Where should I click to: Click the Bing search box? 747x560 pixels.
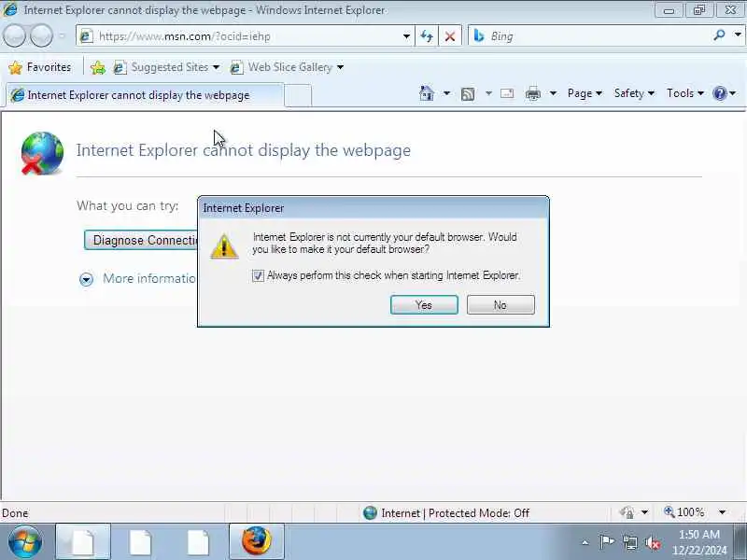(x=591, y=36)
